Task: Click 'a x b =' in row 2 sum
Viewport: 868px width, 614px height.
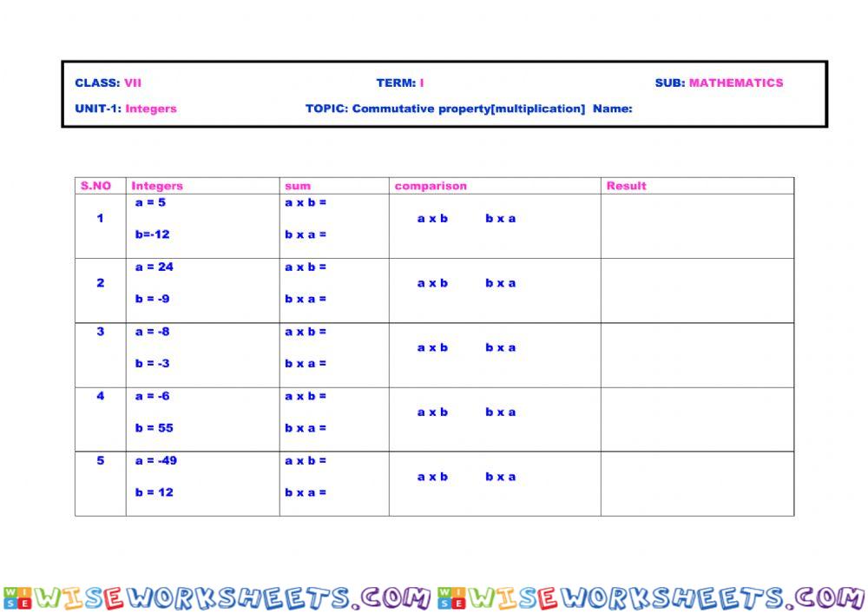Action: (306, 267)
